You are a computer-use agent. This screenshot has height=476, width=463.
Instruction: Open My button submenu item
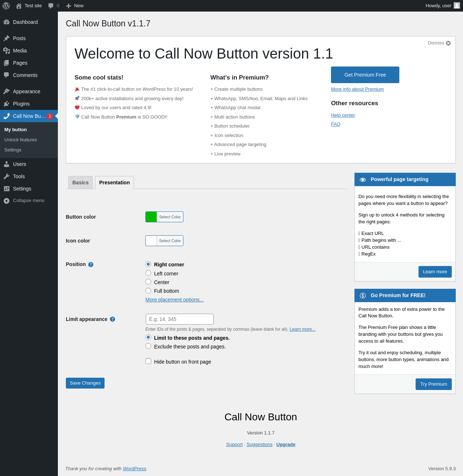tap(16, 130)
